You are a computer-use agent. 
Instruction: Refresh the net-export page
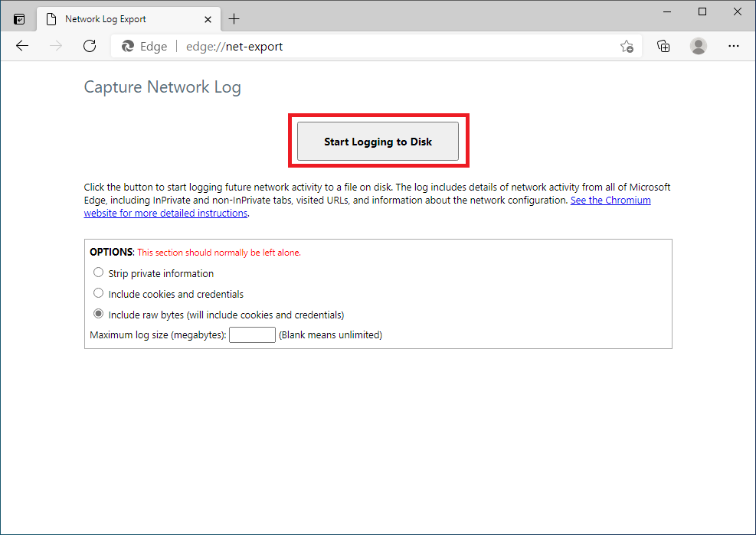[90, 46]
